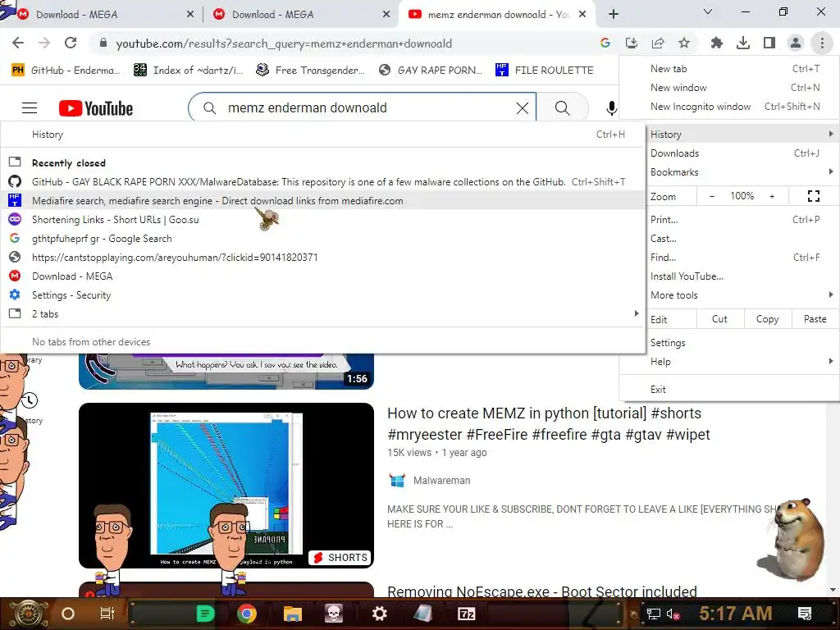Close the three-dot Chrome menu
Viewport: 840px width, 630px height.
(x=822, y=43)
